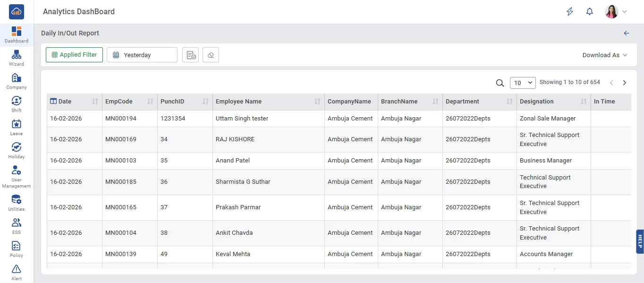The width and height of the screenshot is (644, 283).
Task: Open the user profile avatar menu
Action: (x=616, y=12)
